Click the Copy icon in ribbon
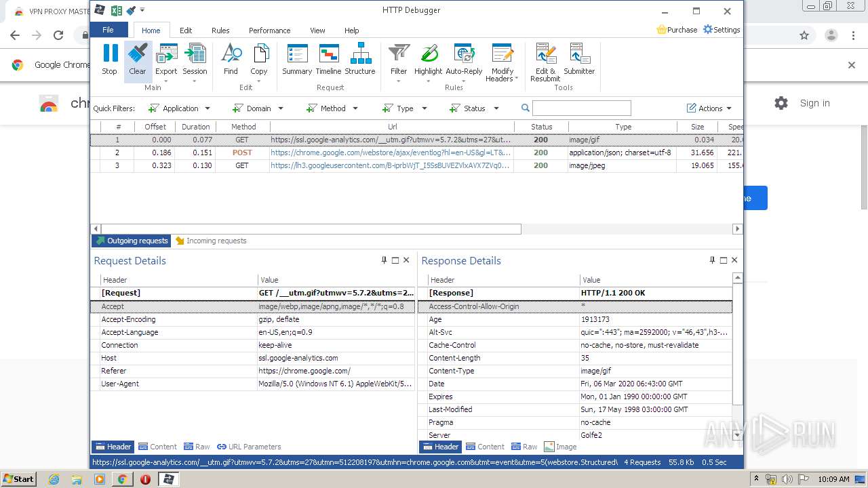 259,62
